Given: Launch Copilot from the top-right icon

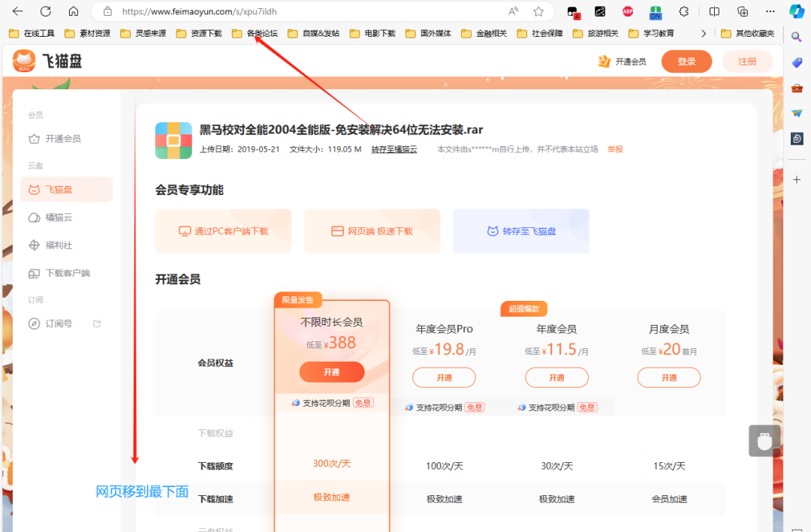Looking at the screenshot, I should coord(797,11).
